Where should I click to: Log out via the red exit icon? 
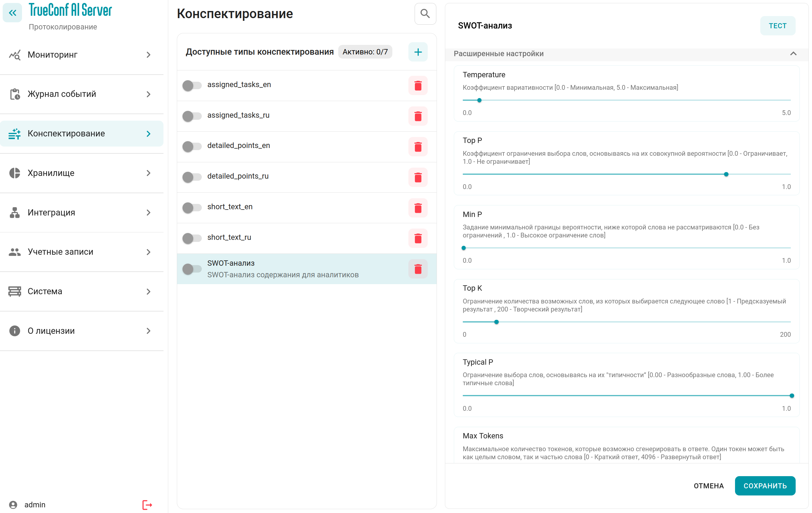coord(147,505)
